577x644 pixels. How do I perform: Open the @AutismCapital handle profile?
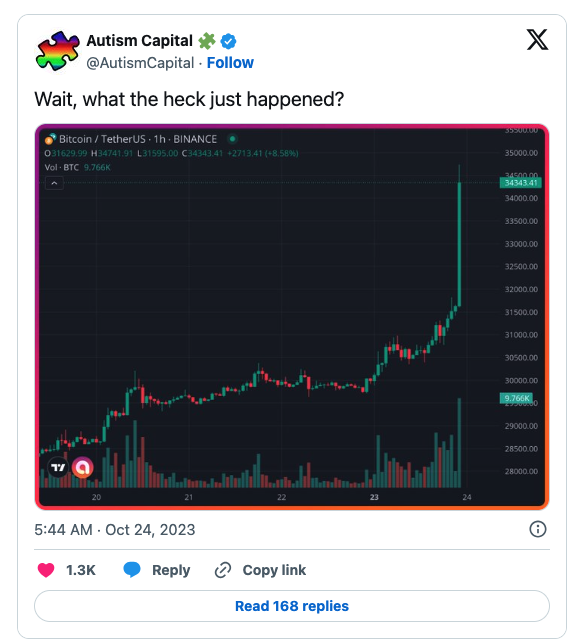click(140, 63)
